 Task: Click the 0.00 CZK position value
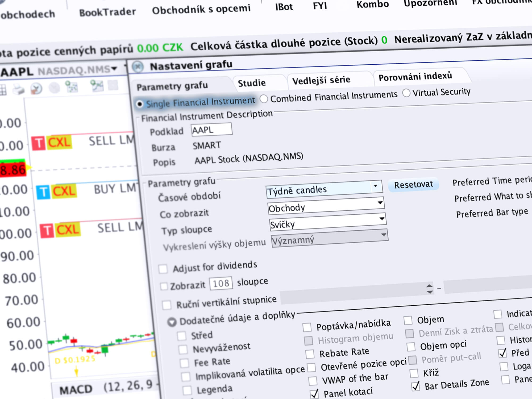(160, 48)
